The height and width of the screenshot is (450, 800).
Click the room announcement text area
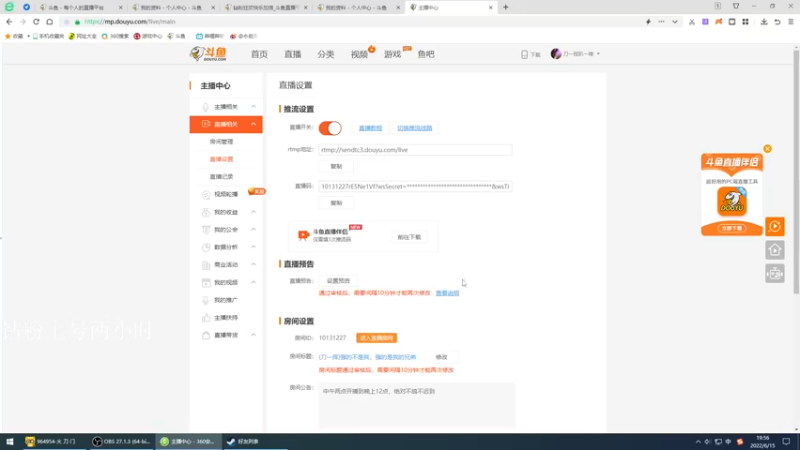click(417, 405)
